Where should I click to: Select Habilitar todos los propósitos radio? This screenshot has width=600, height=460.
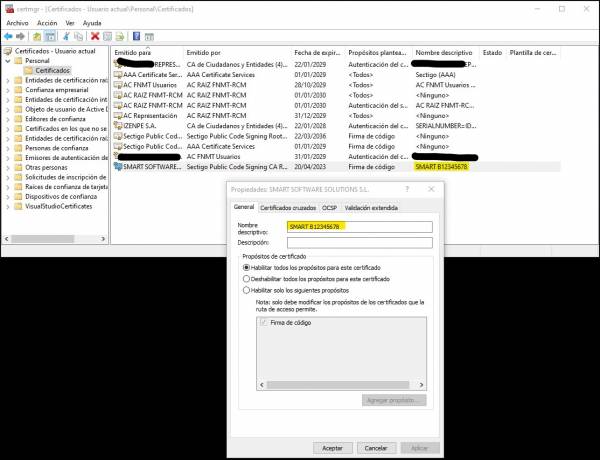coord(246,268)
